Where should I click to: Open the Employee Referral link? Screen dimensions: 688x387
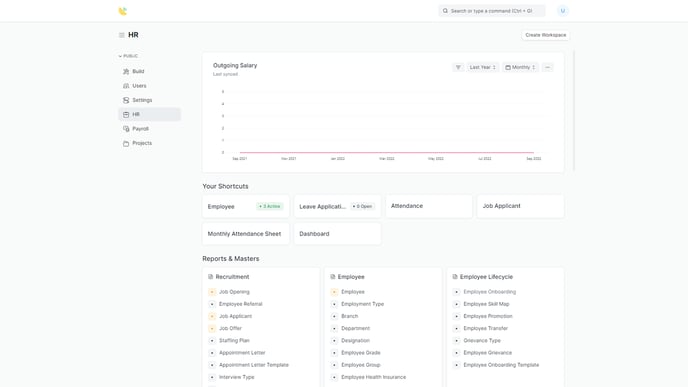pyautogui.click(x=240, y=304)
